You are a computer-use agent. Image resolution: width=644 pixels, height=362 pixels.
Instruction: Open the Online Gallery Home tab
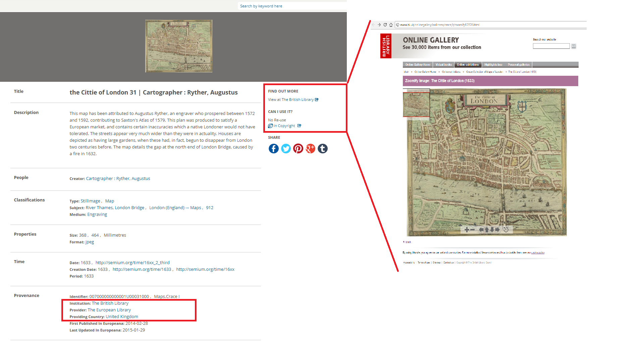pyautogui.click(x=418, y=65)
